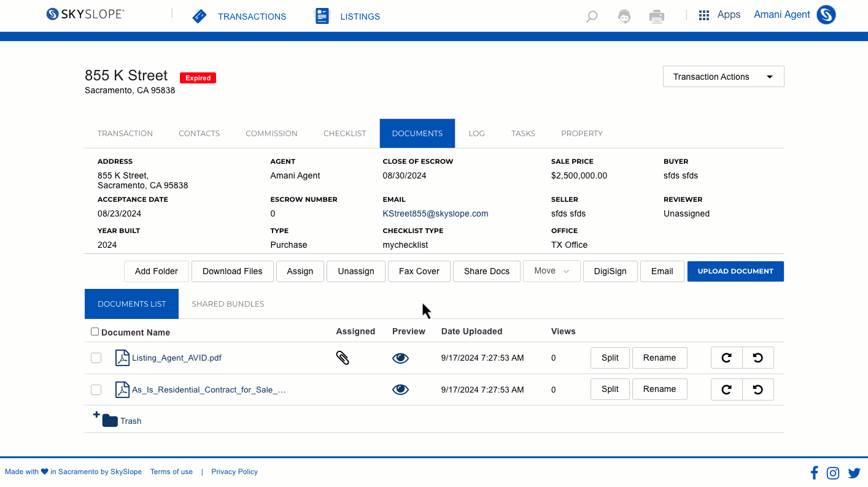
Task: Open the Listings link in the header
Action: 360,17
